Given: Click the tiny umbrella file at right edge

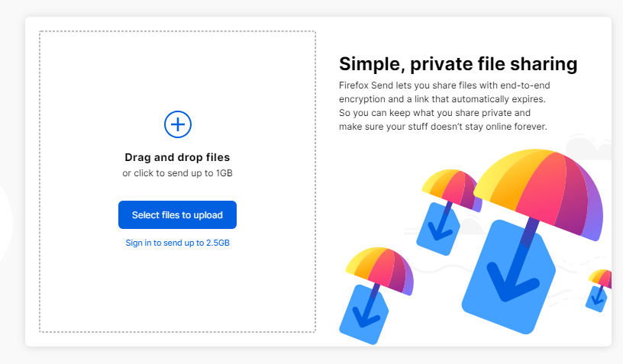Looking at the screenshot, I should point(599,291).
